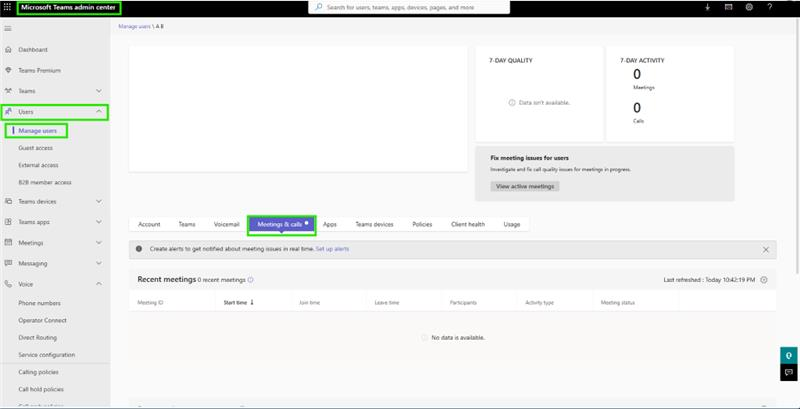Expand the Teams devices chevron
Viewport: 800px width, 409px height.
coord(99,201)
